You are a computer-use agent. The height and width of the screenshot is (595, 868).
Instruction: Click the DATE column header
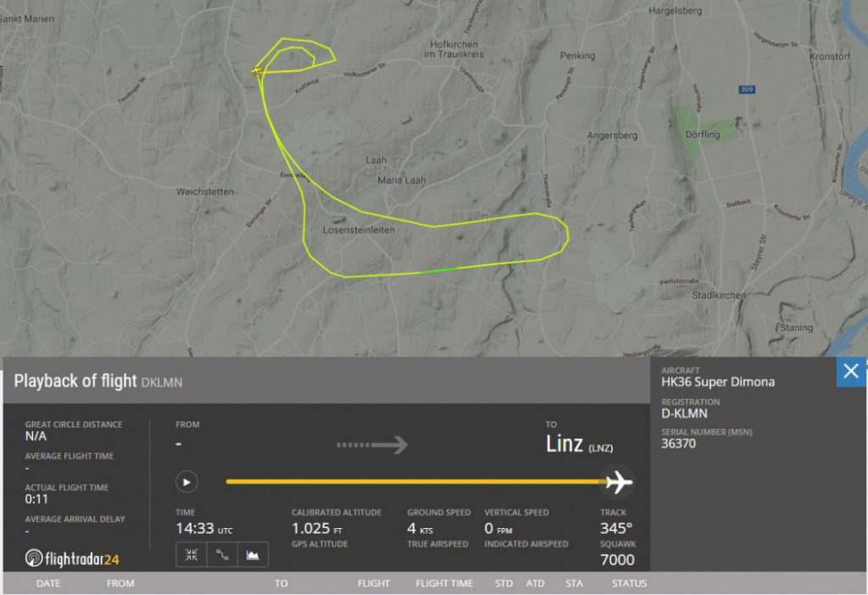pyautogui.click(x=48, y=583)
